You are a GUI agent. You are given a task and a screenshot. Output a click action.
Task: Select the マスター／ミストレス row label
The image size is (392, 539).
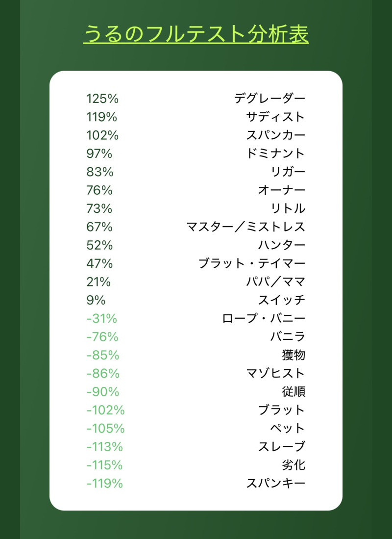tap(245, 227)
